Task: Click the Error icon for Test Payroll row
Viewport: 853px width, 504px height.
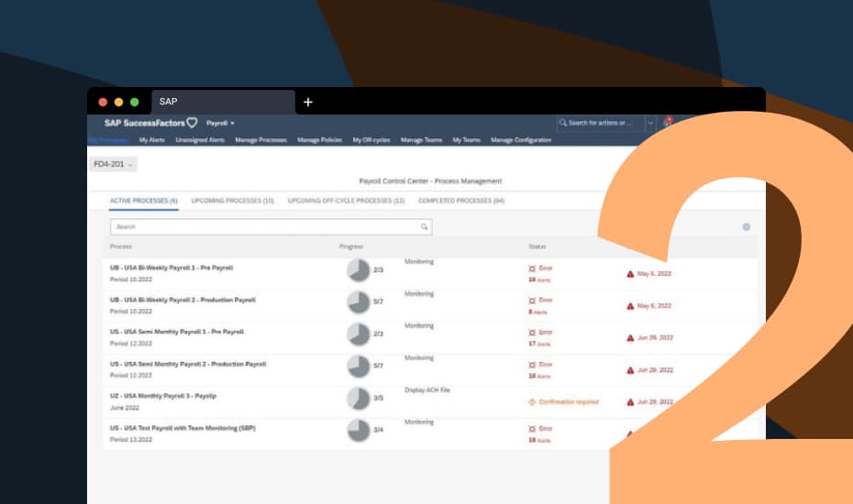Action: tap(532, 429)
